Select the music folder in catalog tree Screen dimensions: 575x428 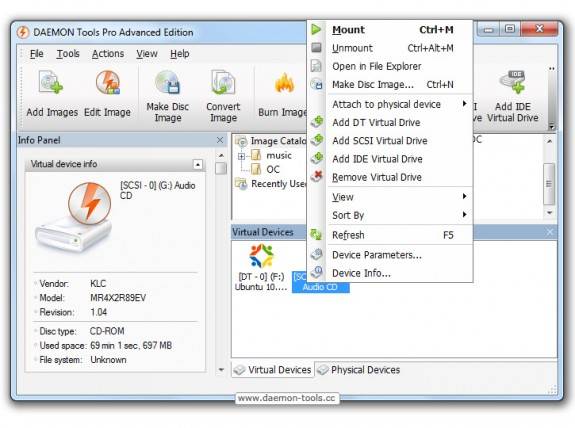point(279,156)
